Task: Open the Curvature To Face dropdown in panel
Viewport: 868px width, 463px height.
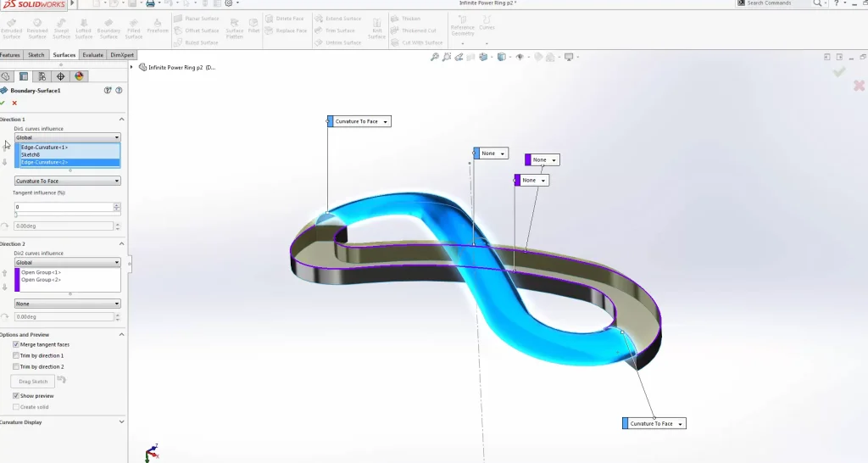Action: click(x=68, y=181)
